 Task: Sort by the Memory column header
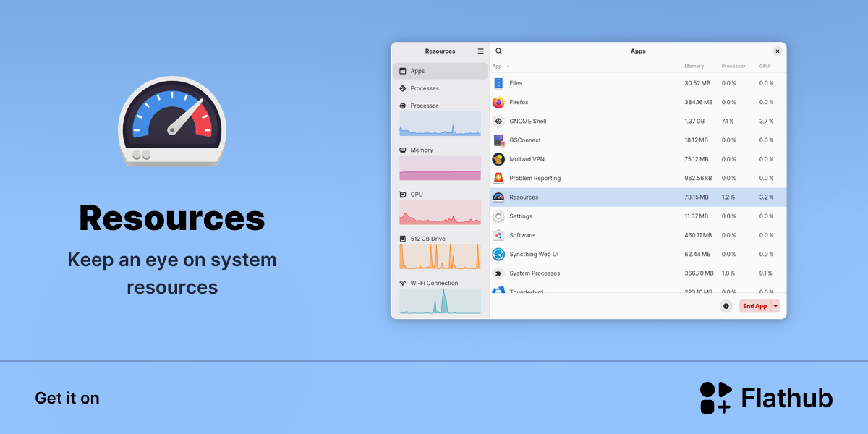tap(694, 66)
